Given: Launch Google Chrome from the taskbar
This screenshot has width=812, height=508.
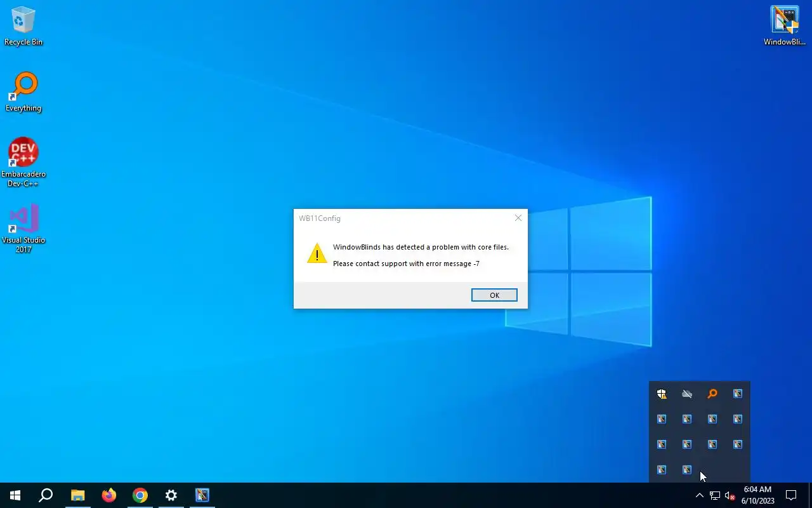Looking at the screenshot, I should [x=140, y=495].
